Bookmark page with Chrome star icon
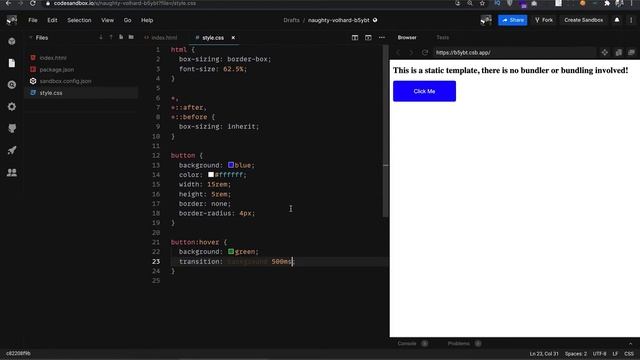The image size is (640, 360). [482, 3]
